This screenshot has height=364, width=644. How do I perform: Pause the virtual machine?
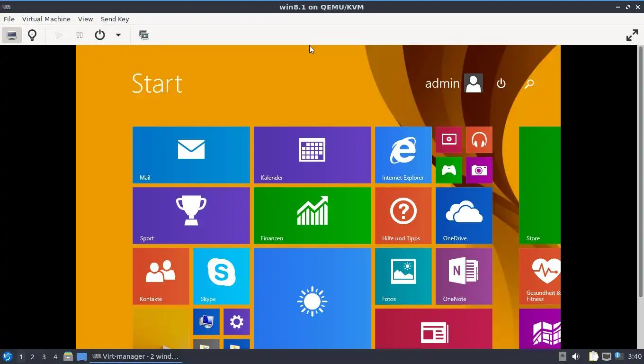point(80,35)
